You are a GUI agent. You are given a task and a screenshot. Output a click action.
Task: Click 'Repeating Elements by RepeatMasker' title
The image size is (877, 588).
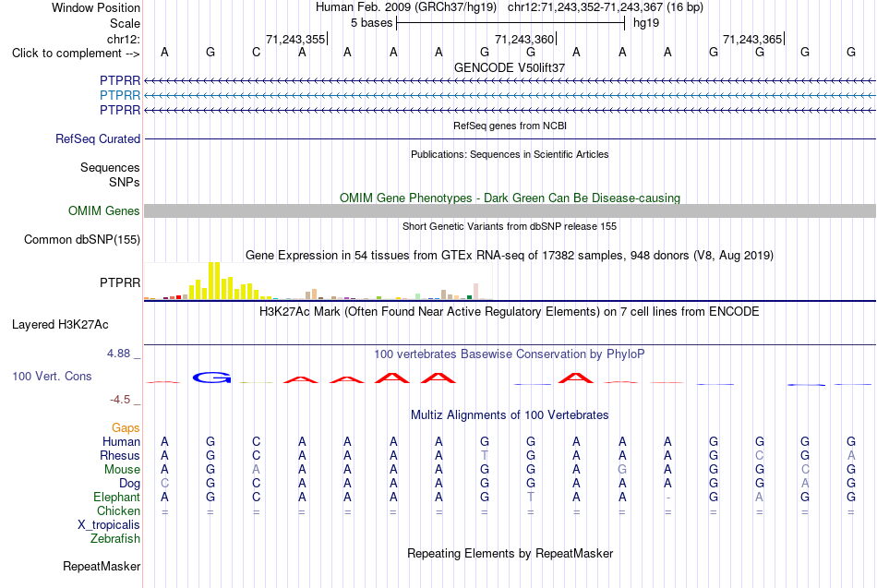(510, 554)
